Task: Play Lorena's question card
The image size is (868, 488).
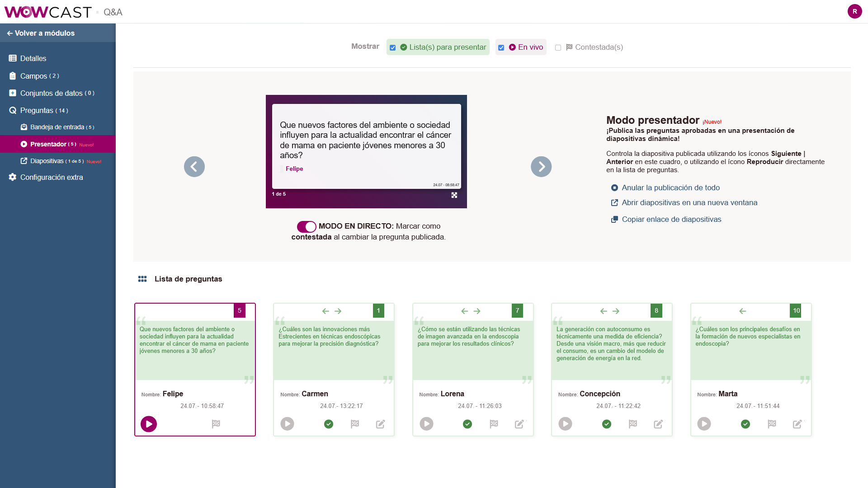Action: pyautogui.click(x=426, y=424)
